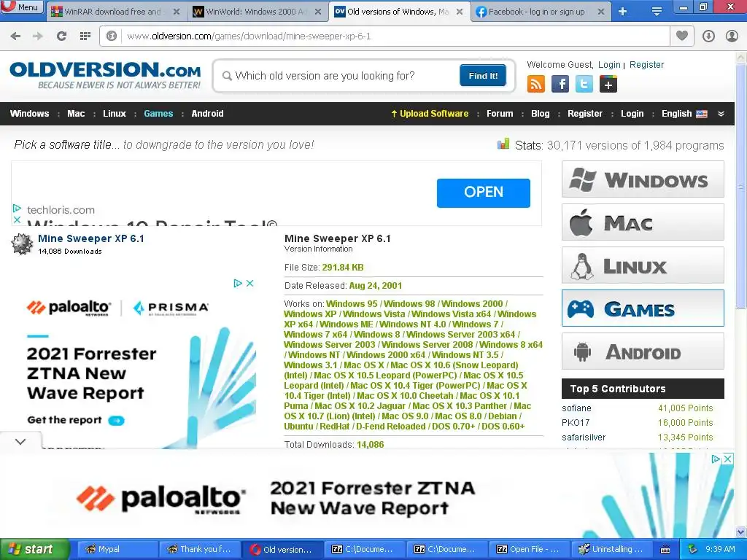Click the black plus share icon
This screenshot has width=747, height=560.
coord(608,85)
